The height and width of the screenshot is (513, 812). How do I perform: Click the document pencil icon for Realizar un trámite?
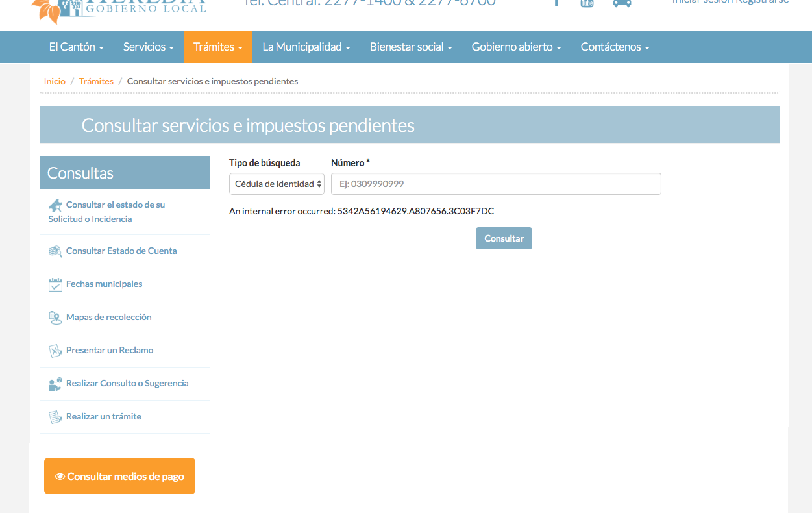point(55,417)
